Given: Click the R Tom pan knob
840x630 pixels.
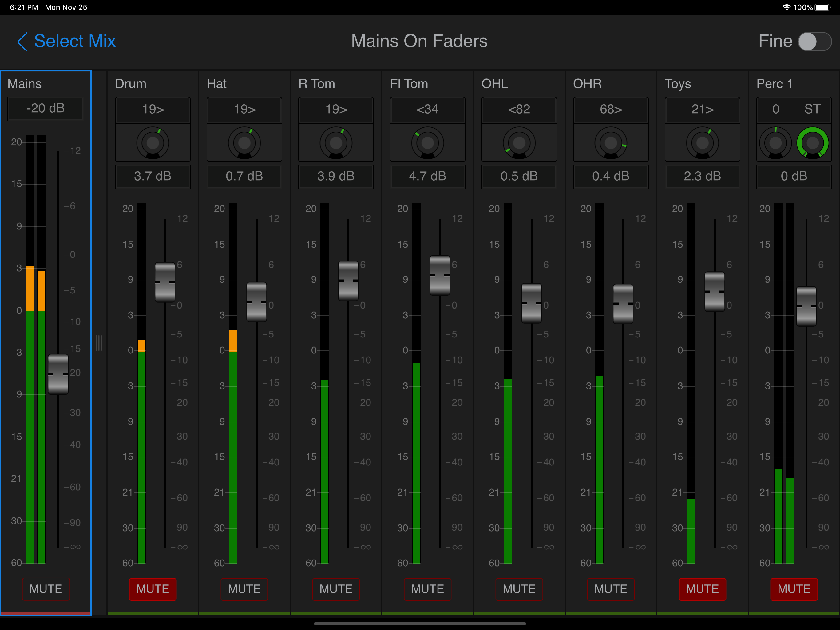Looking at the screenshot, I should [x=336, y=143].
